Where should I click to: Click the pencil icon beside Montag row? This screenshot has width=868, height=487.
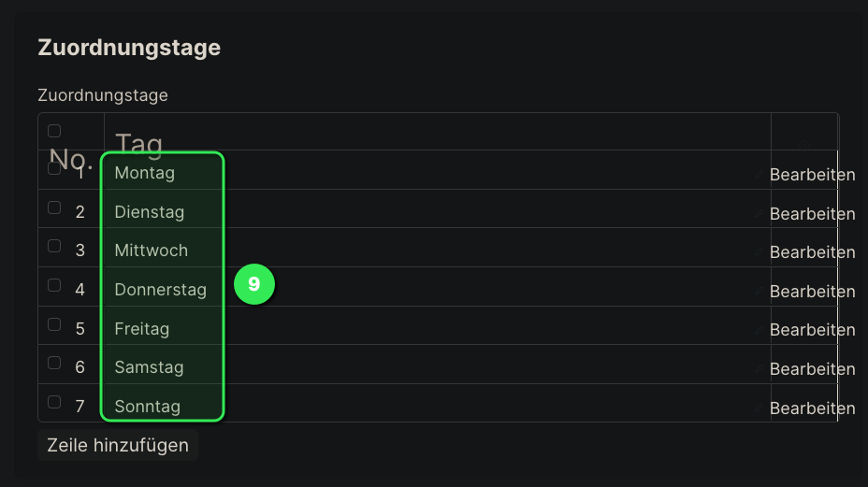[x=759, y=175]
